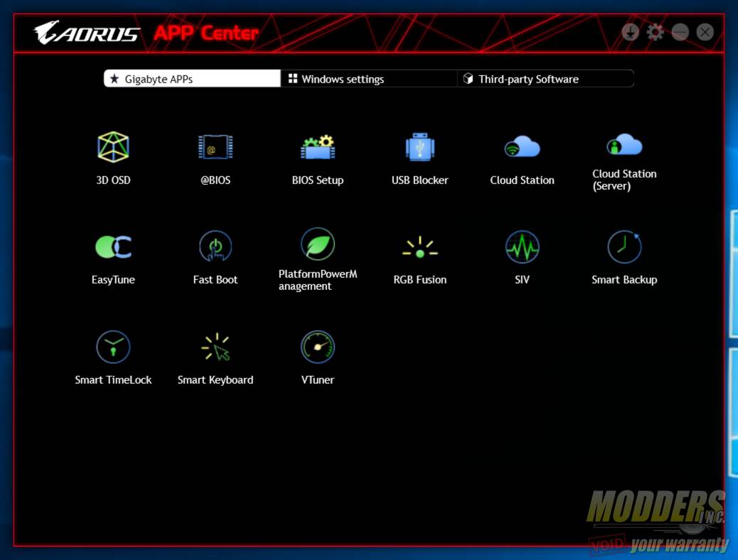
Task: Click the BIOS Setup label text
Action: (x=318, y=181)
